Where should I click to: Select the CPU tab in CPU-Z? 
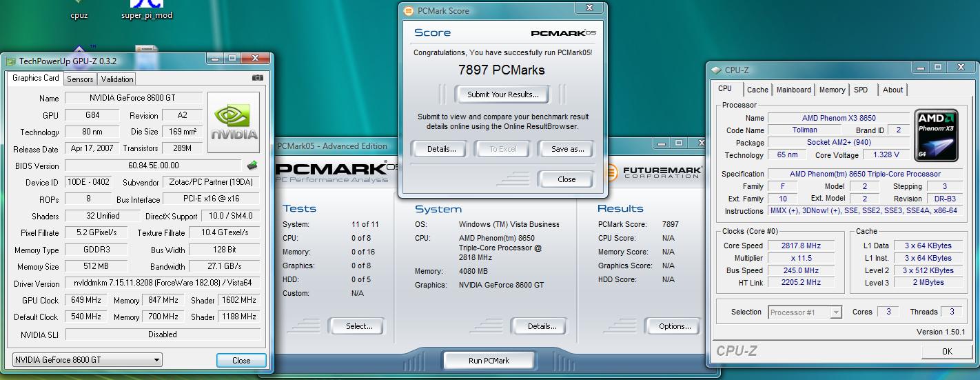click(x=725, y=88)
